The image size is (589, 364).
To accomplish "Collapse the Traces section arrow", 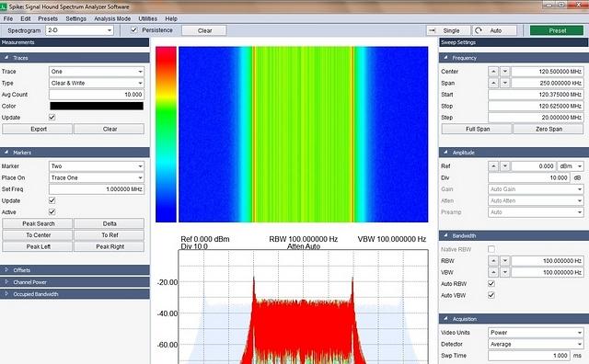I will (6, 57).
